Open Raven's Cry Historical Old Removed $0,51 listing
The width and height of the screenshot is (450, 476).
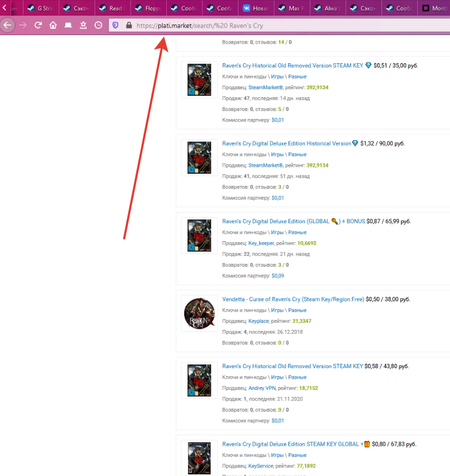pos(292,65)
